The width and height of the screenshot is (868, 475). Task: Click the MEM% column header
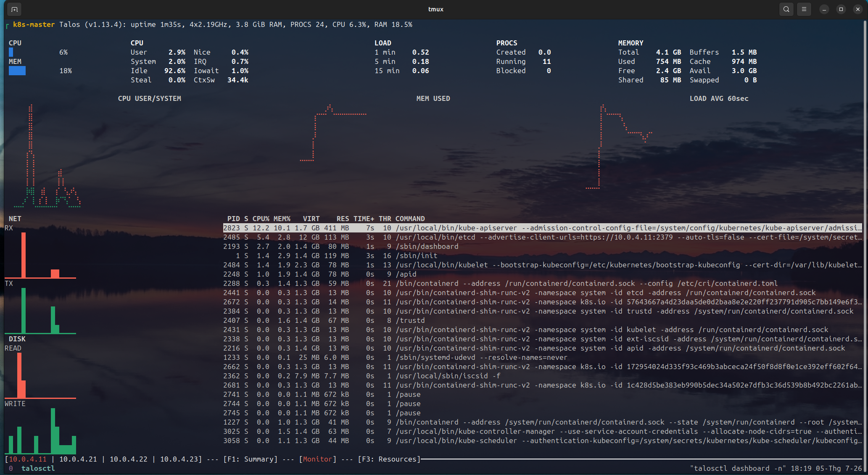click(282, 219)
